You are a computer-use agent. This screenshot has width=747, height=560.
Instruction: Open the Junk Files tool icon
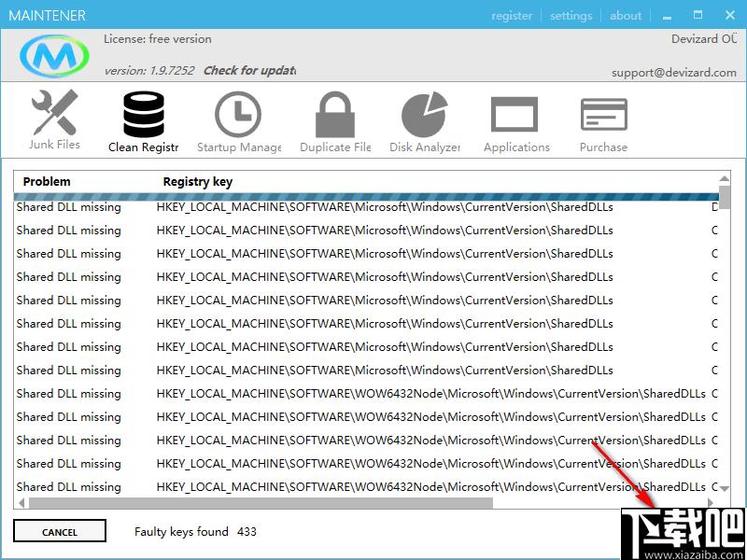pyautogui.click(x=55, y=112)
